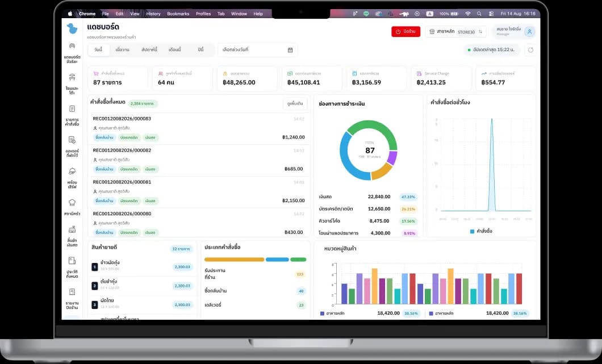Click the Apple menu icon
The width and height of the screenshot is (602, 364).
(70, 14)
